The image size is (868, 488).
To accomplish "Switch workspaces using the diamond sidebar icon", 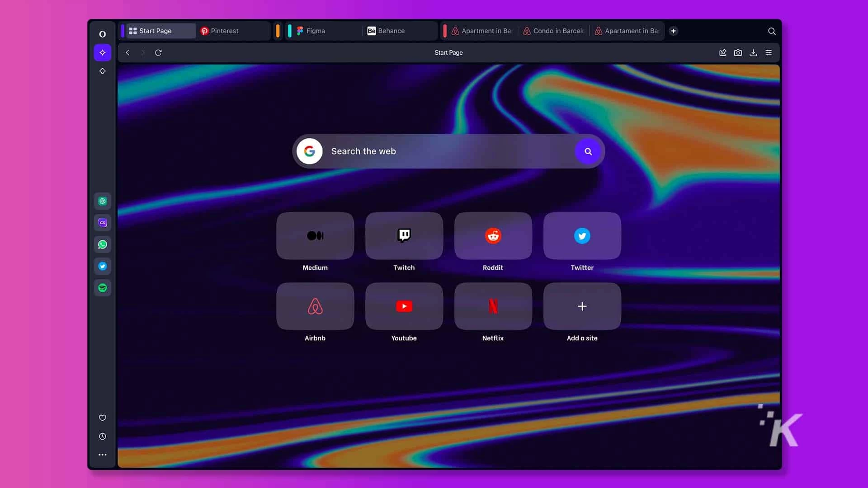I will [x=103, y=71].
